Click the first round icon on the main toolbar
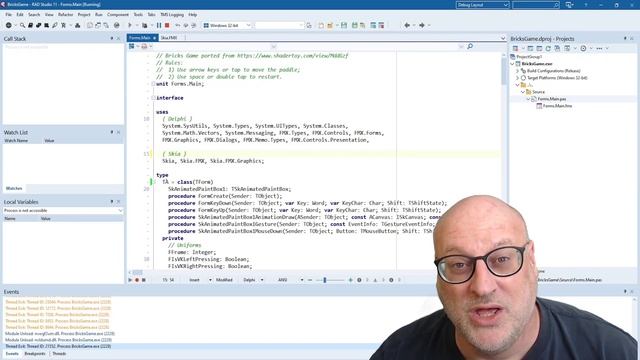The width and height of the screenshot is (640, 360). click(x=9, y=25)
